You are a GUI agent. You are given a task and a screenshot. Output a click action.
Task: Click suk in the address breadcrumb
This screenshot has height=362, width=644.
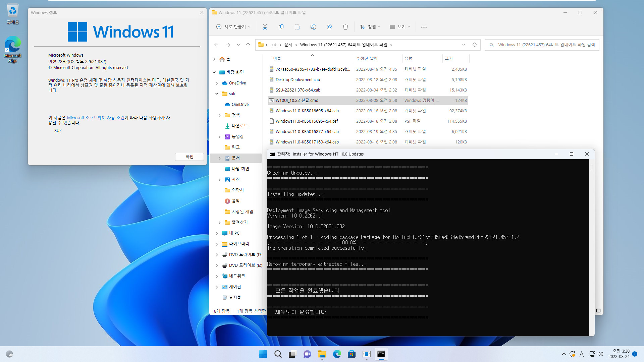[274, 45]
